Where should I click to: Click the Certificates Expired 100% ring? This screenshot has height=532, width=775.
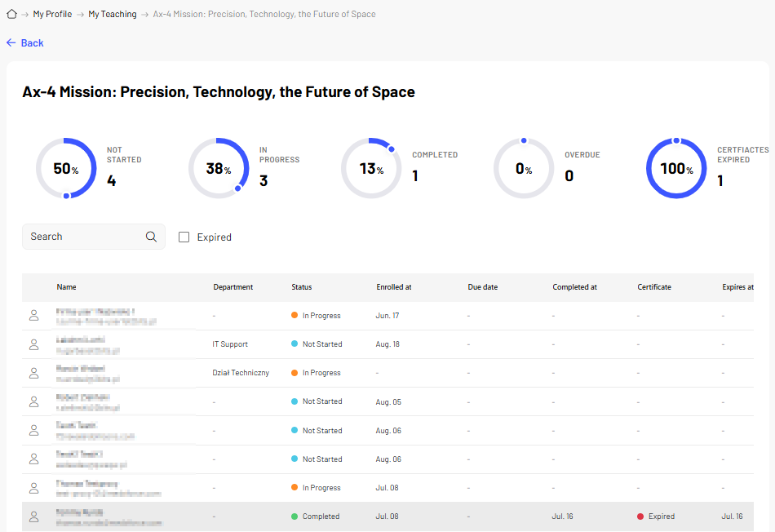coord(676,169)
